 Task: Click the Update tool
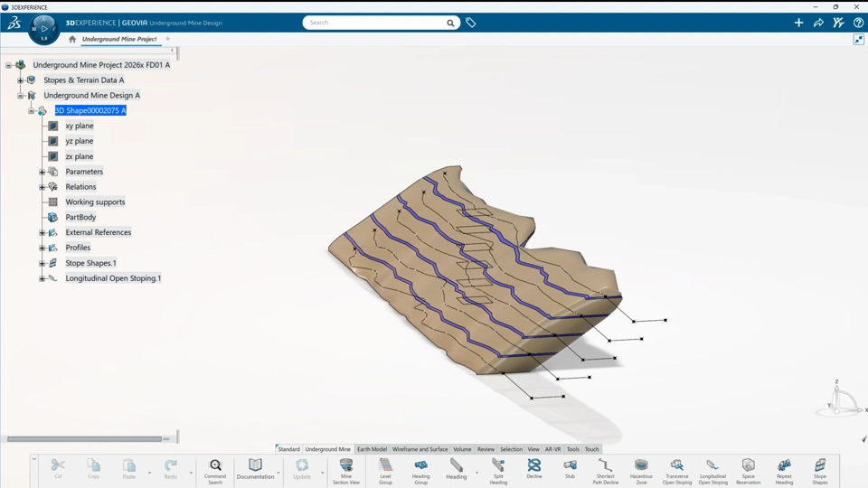click(302, 469)
